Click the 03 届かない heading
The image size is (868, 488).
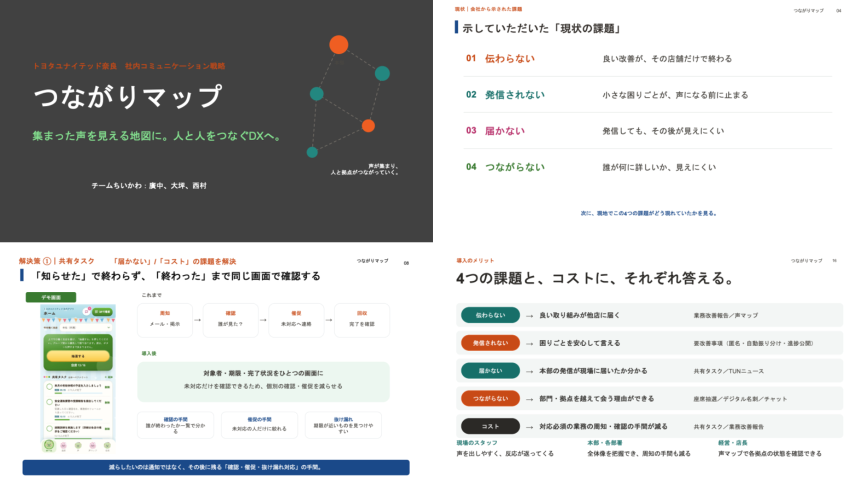pos(495,131)
